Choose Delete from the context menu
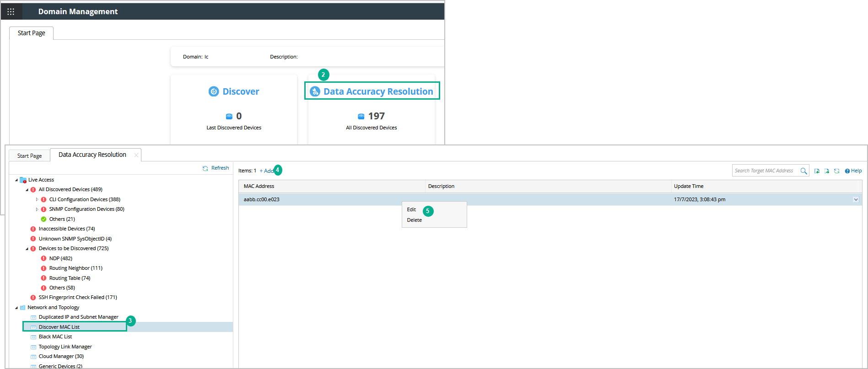Image resolution: width=868 pixels, height=369 pixels. (414, 220)
